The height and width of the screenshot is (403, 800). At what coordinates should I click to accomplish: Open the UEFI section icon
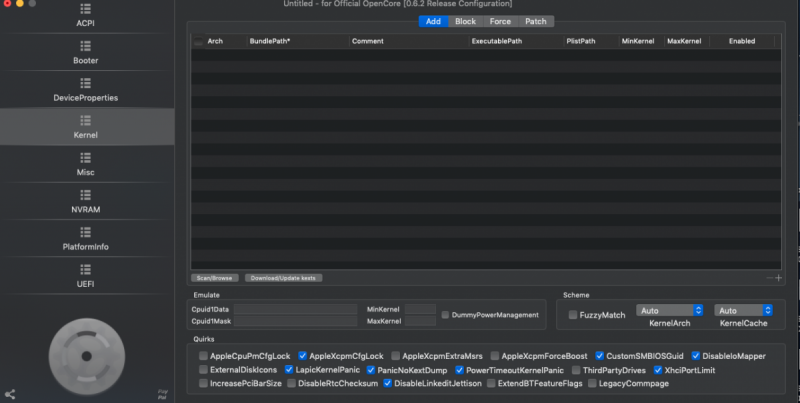(x=86, y=269)
